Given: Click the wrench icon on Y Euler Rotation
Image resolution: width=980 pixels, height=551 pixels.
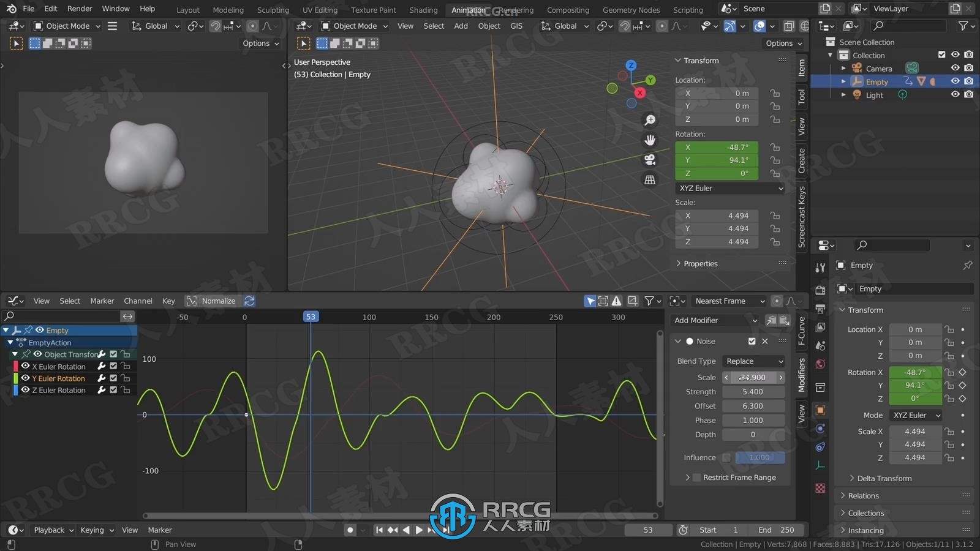Looking at the screenshot, I should [102, 378].
